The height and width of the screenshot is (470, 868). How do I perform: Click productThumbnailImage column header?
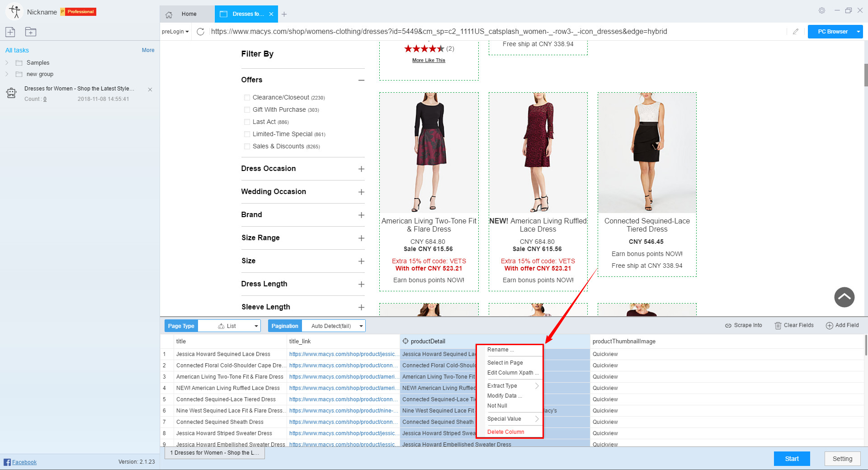pos(727,342)
